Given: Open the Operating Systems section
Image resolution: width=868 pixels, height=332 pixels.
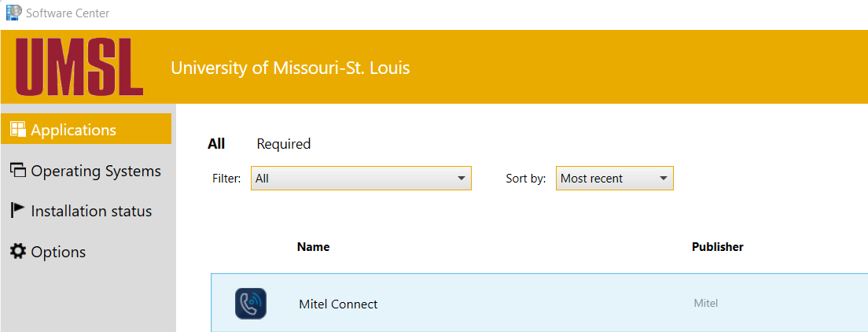Looking at the screenshot, I should [96, 171].
